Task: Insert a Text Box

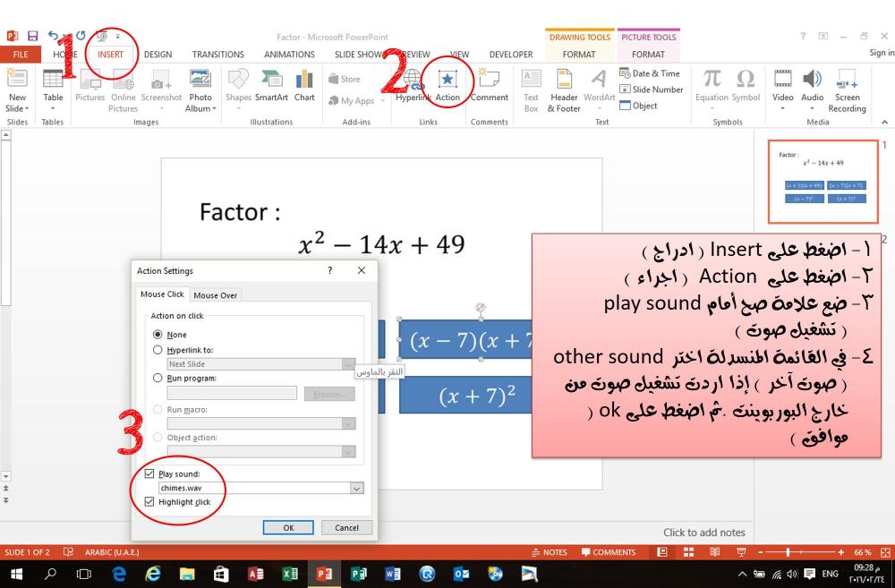Action: click(x=531, y=90)
